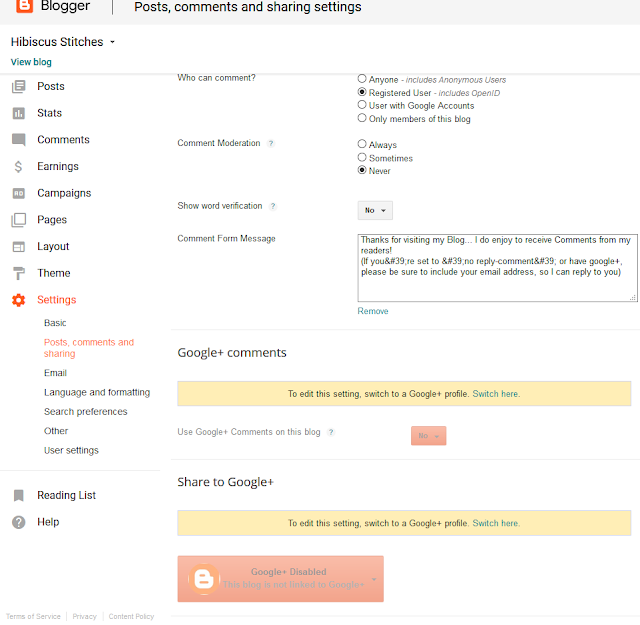Click the Theme paint roller icon
640x625 pixels.
click(x=18, y=273)
